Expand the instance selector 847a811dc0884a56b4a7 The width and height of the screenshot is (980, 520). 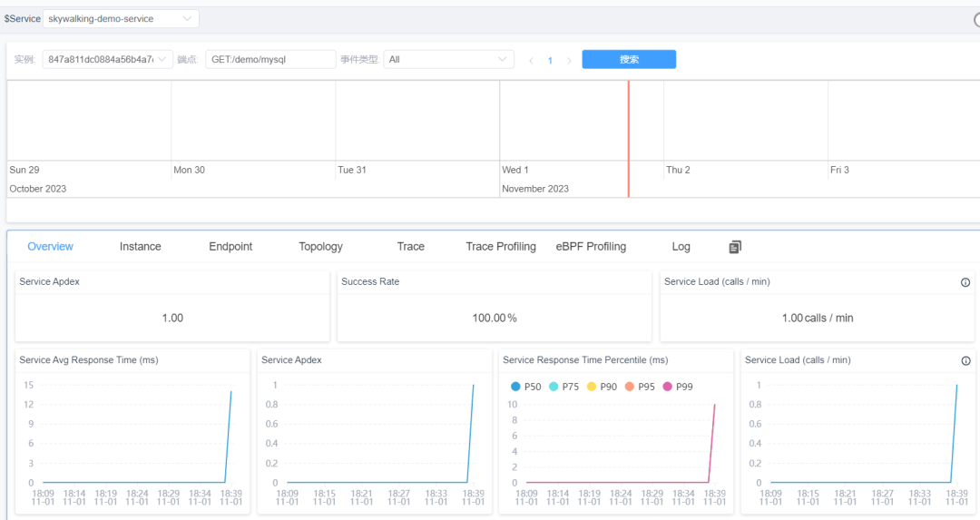(x=107, y=59)
